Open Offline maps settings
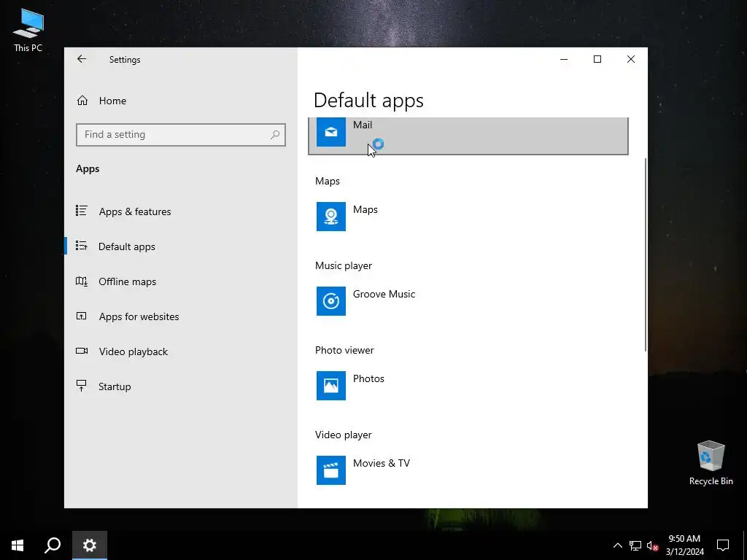 [181, 281]
